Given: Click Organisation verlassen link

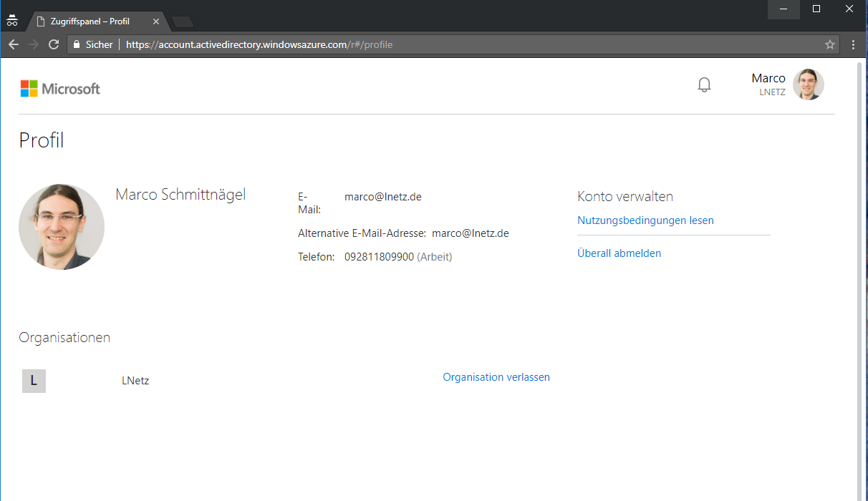Looking at the screenshot, I should [x=496, y=377].
